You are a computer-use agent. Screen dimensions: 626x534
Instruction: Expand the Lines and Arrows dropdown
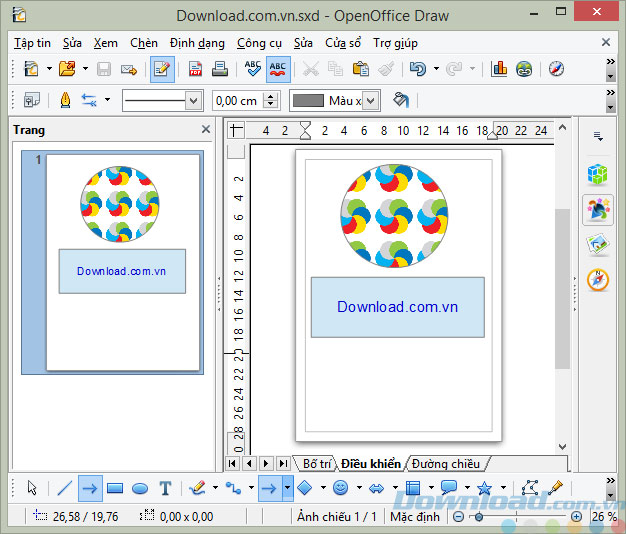coord(287,488)
